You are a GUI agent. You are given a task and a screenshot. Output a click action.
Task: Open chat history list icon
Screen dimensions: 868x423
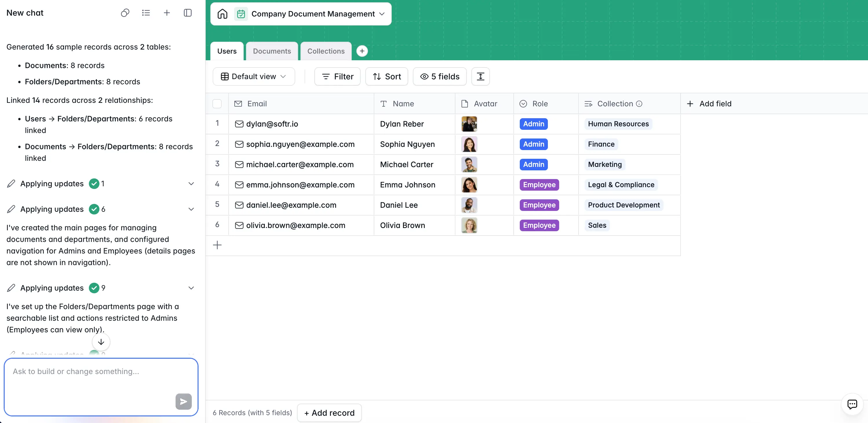[146, 13]
